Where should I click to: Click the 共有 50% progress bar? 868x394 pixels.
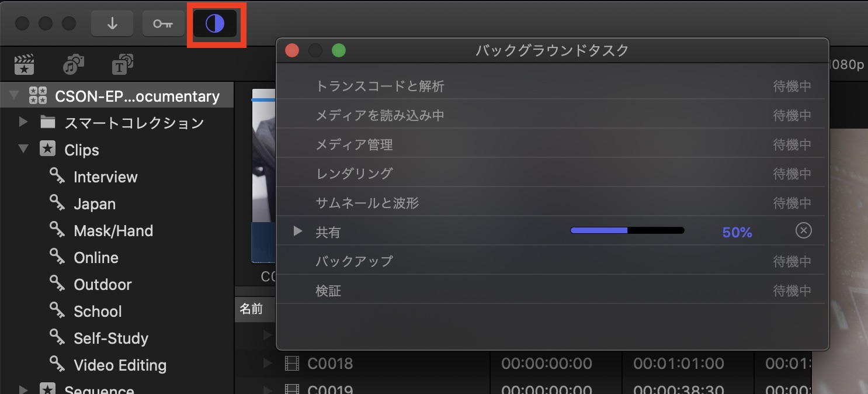click(627, 230)
